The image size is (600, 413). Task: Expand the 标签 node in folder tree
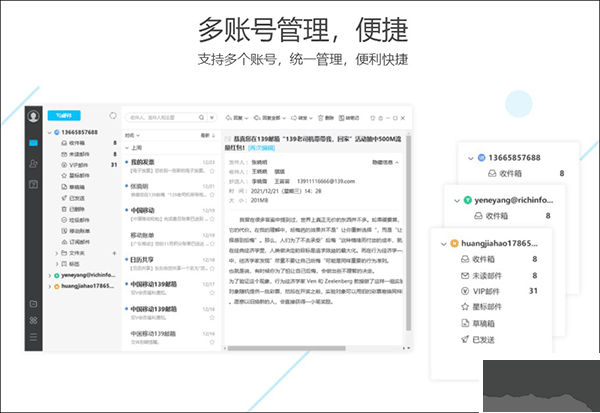click(x=56, y=264)
